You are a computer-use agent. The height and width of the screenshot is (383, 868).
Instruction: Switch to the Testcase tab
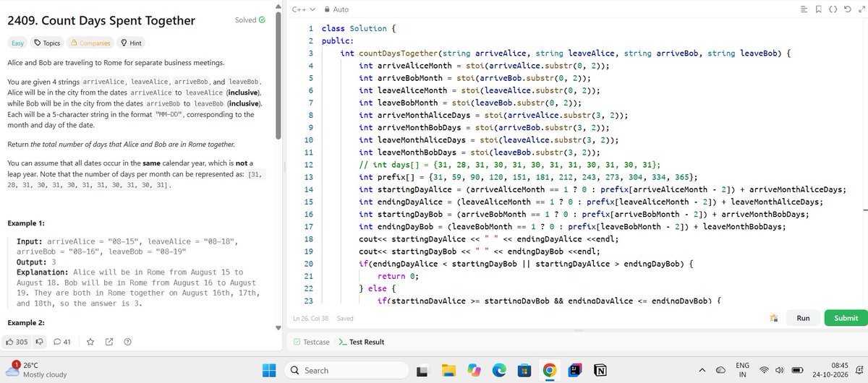(311, 342)
